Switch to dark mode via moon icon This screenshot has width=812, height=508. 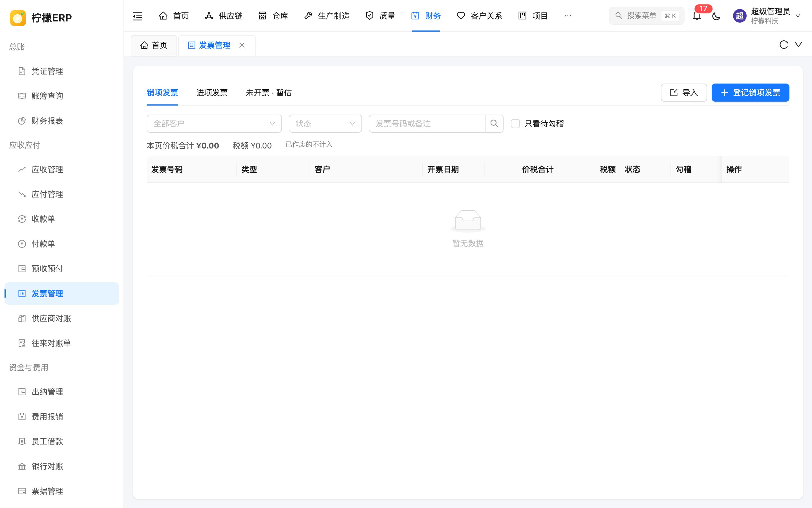point(716,16)
